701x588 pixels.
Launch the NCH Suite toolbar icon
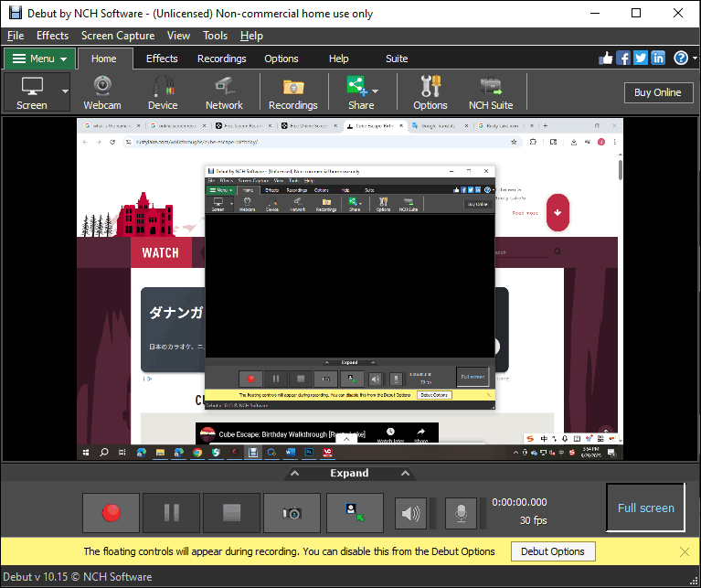pyautogui.click(x=491, y=92)
